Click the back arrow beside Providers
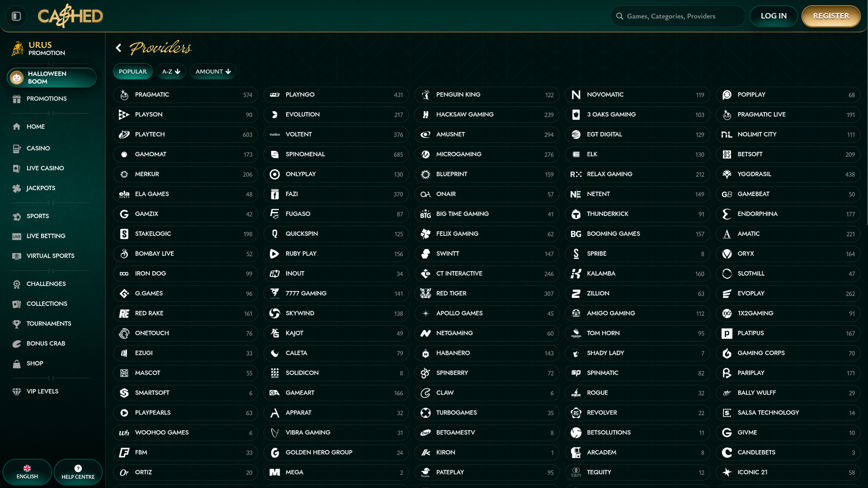Viewport: 868px width, 488px height. coord(118,48)
